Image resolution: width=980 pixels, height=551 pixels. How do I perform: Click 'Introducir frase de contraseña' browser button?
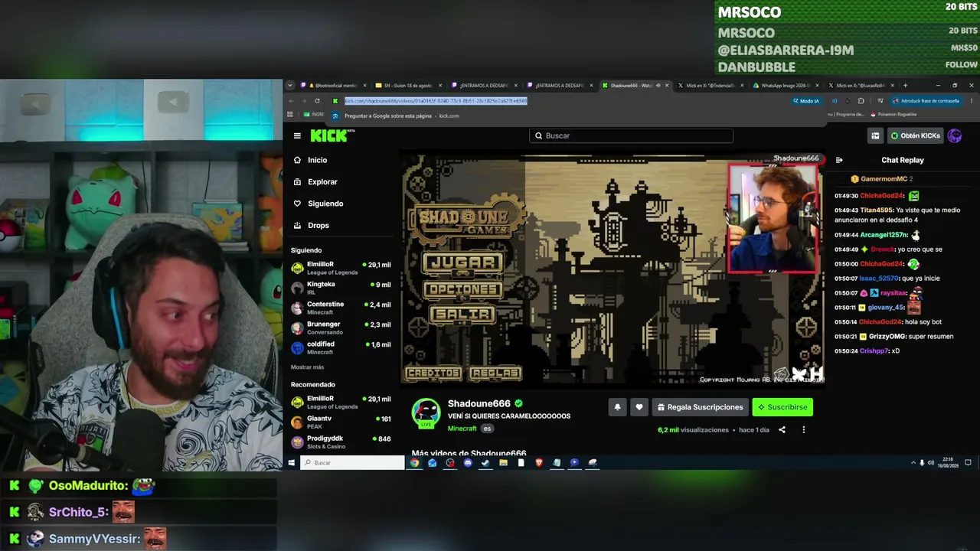(x=925, y=101)
